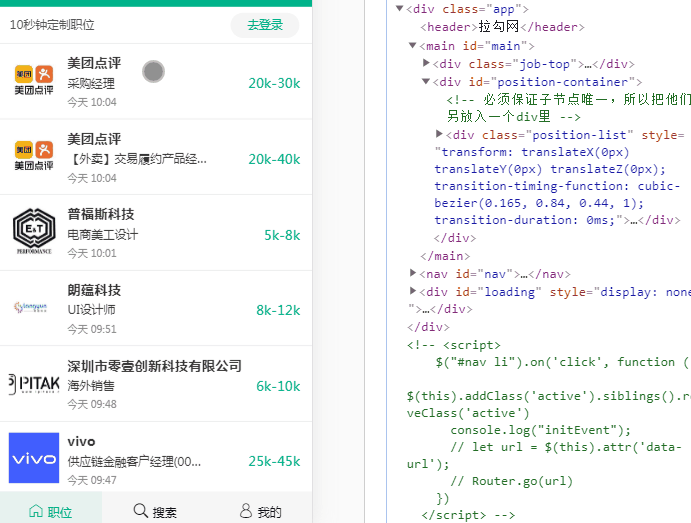Click company name 普福斯科技
The width and height of the screenshot is (691, 523).
click(x=101, y=214)
